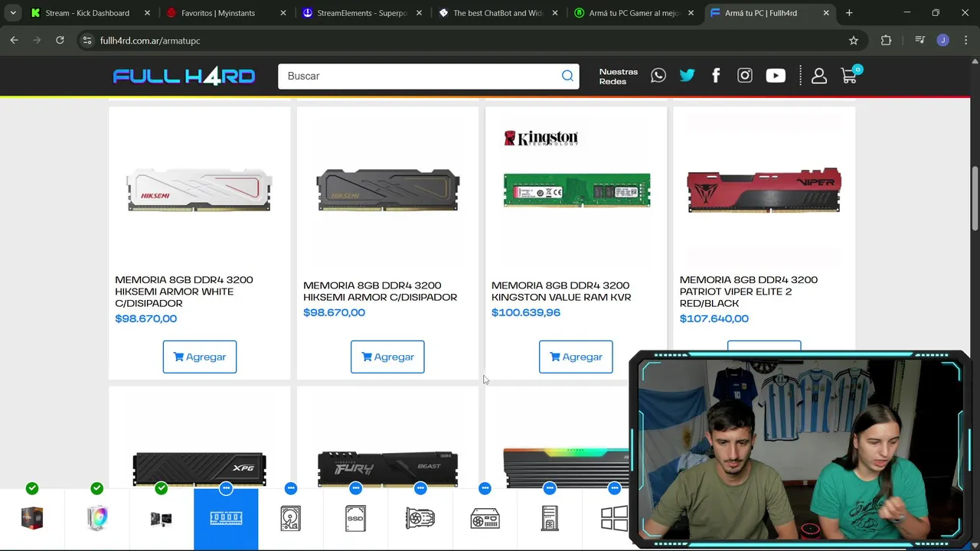The image size is (980, 551).
Task: Switch to Stream - Kick Dashboard tab
Action: click(90, 13)
